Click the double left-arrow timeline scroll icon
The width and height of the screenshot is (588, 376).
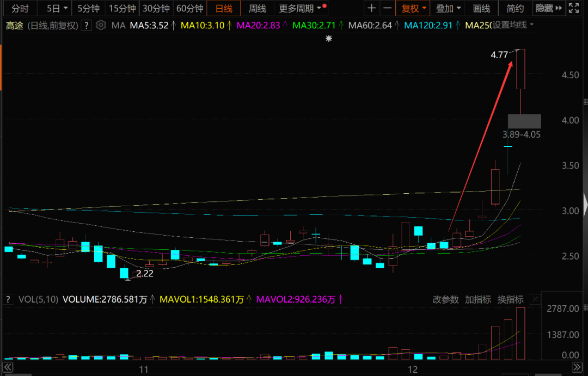tap(8, 367)
